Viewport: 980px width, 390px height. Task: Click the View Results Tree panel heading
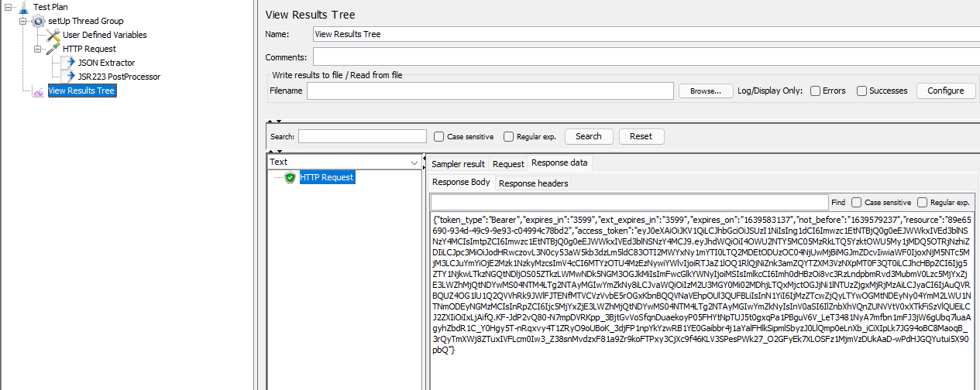[x=310, y=15]
